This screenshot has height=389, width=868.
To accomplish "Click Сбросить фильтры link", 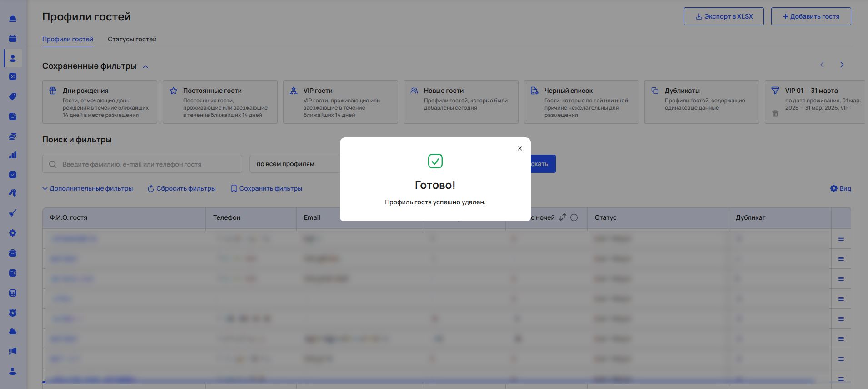I will [181, 188].
